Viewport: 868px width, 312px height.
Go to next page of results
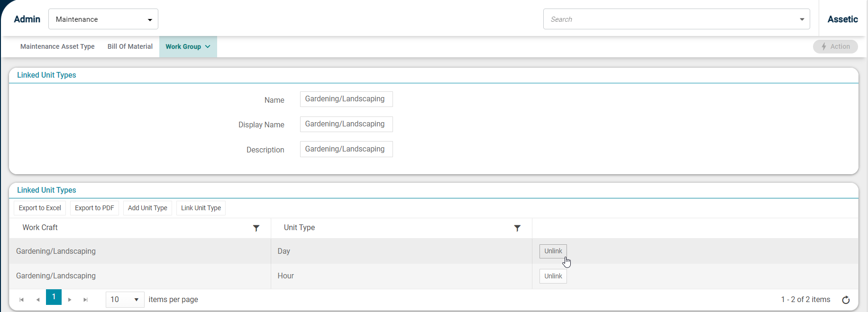pos(70,300)
